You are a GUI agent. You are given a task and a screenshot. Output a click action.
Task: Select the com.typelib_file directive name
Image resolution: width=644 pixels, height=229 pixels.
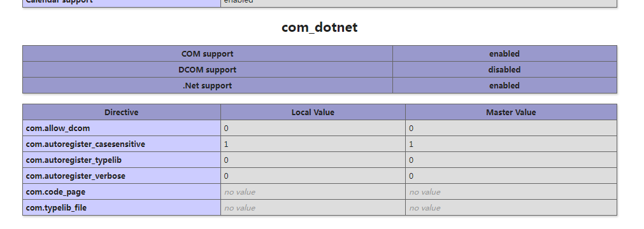coord(56,208)
